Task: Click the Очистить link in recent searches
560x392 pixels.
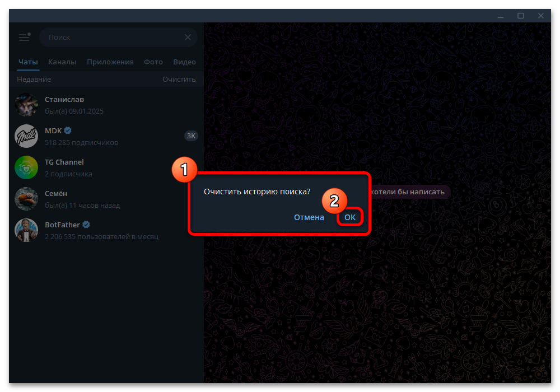Action: 179,80
